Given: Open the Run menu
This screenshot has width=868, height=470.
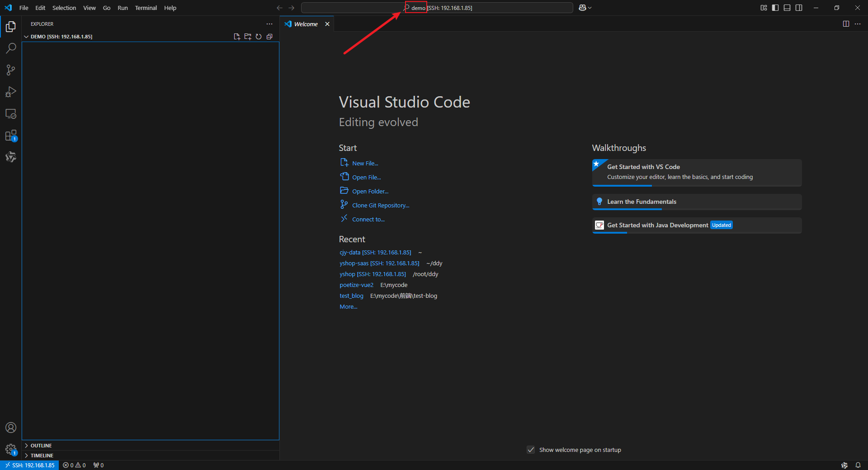Looking at the screenshot, I should 123,8.
